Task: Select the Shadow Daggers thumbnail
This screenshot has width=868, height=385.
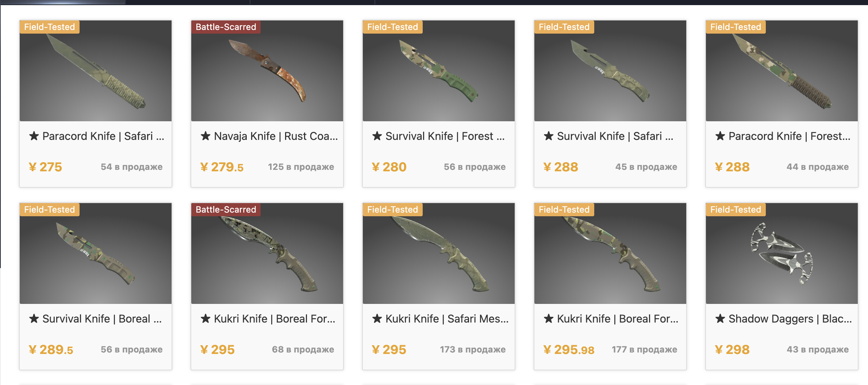Action: tap(782, 254)
